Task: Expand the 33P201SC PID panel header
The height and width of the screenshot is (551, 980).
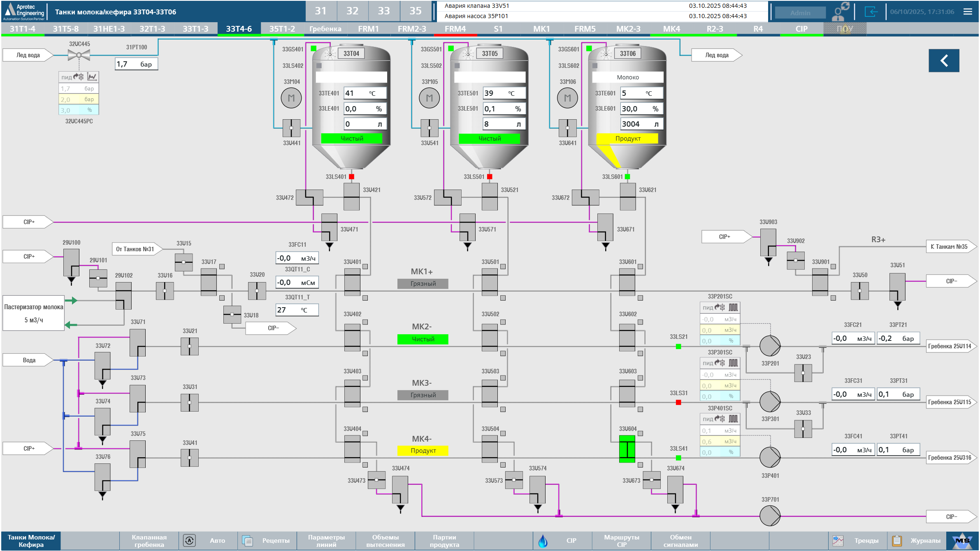Action: 720,308
